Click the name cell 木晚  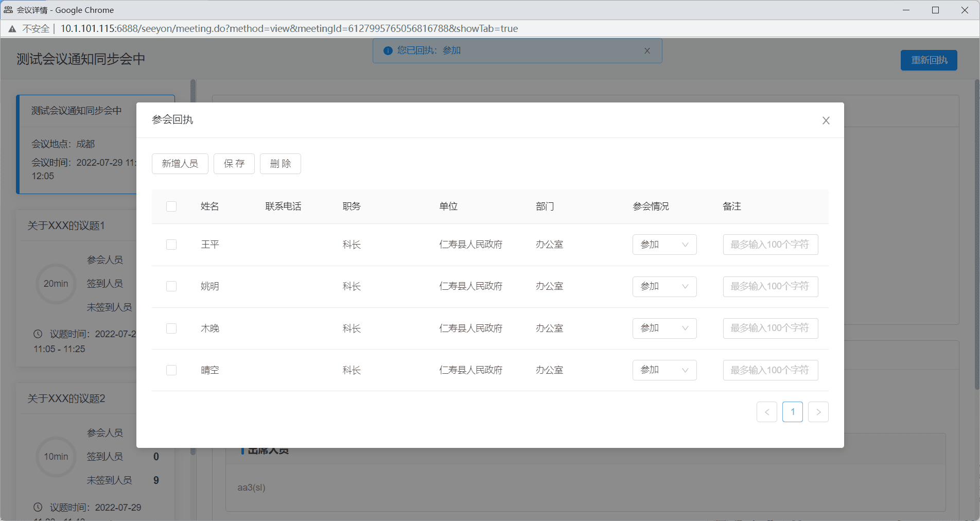[x=210, y=328]
